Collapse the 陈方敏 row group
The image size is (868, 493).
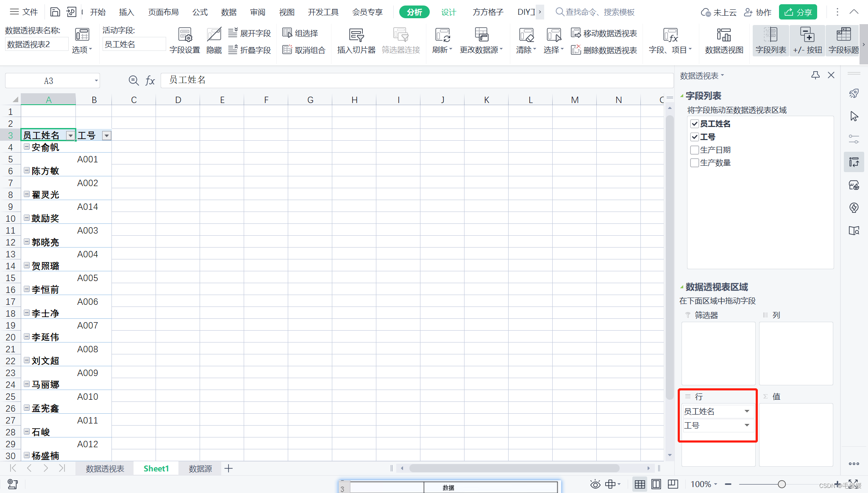[27, 170]
